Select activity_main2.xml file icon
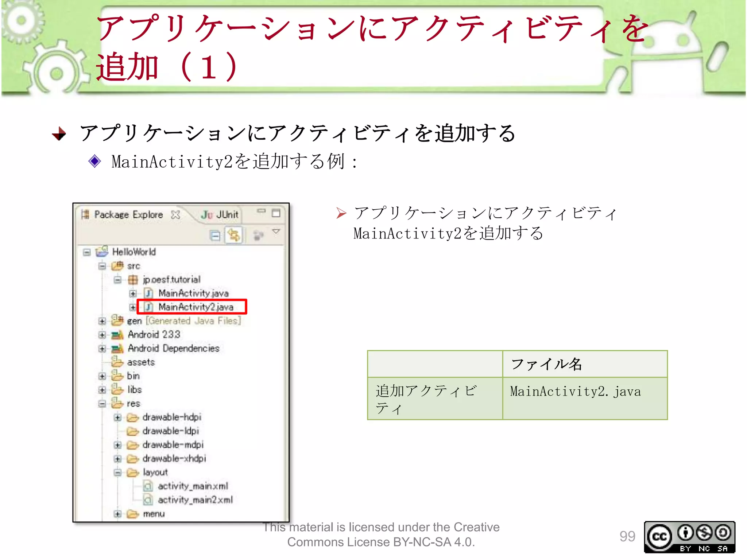The image size is (747, 560). click(148, 500)
